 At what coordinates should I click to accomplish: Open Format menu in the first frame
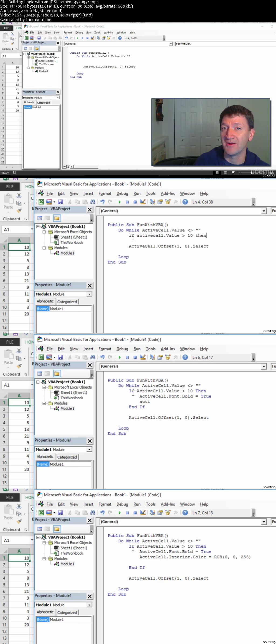coord(68,32)
